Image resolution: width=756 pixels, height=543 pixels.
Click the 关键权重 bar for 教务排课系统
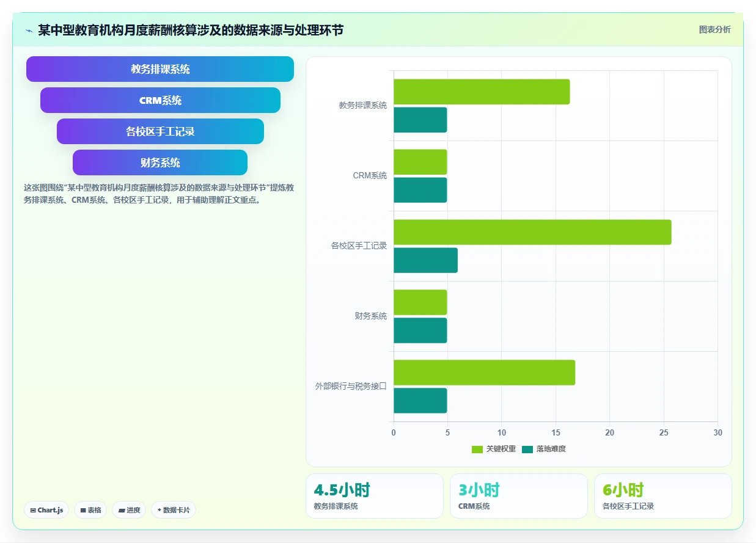482,92
